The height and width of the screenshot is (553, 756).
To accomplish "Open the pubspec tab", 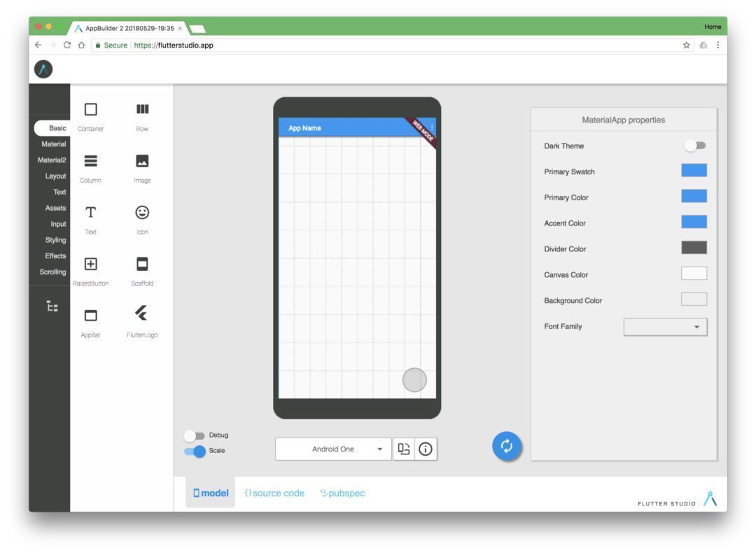I will click(x=342, y=493).
